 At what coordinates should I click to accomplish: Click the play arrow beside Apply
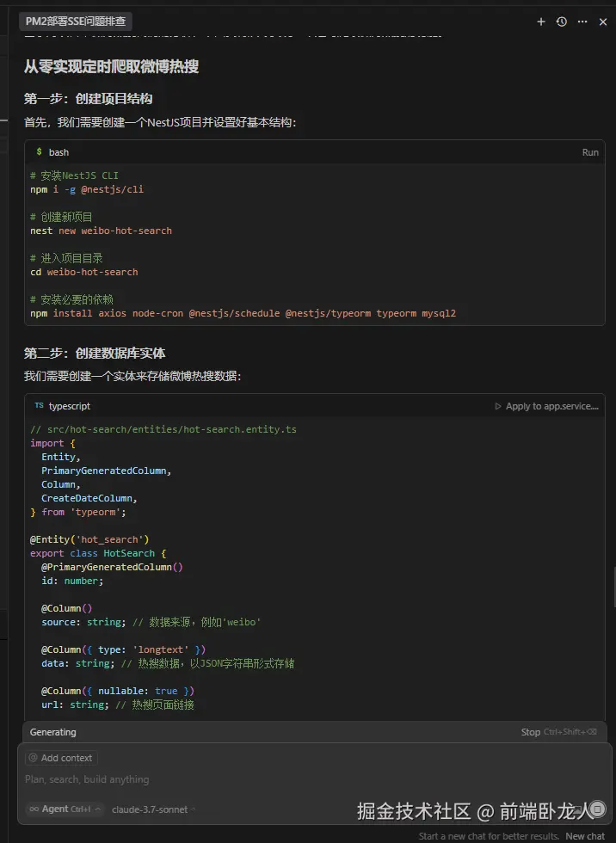(x=498, y=406)
